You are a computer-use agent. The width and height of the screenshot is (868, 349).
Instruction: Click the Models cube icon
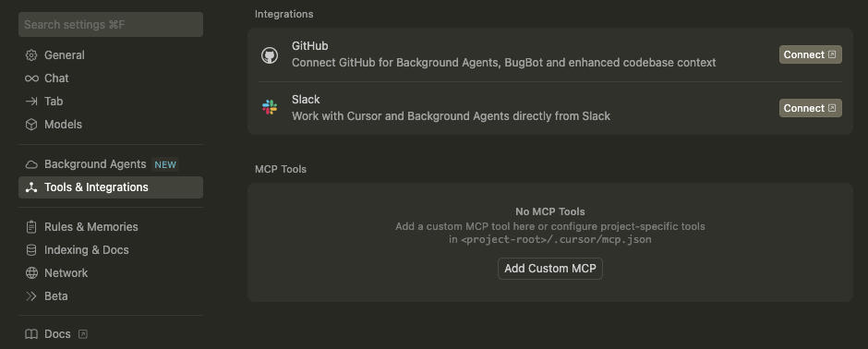(31, 125)
